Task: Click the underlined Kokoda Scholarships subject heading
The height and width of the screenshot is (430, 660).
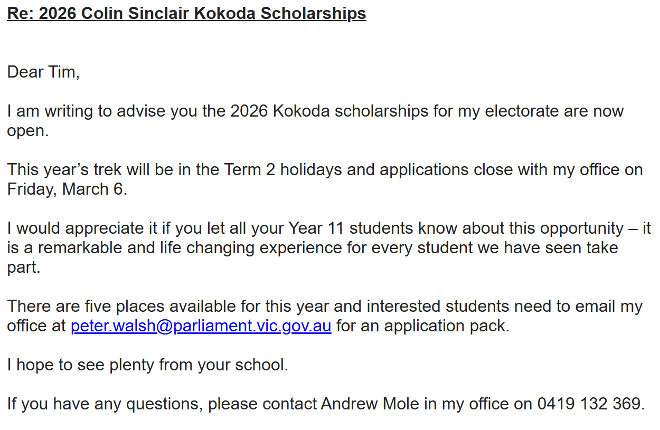Action: (186, 14)
